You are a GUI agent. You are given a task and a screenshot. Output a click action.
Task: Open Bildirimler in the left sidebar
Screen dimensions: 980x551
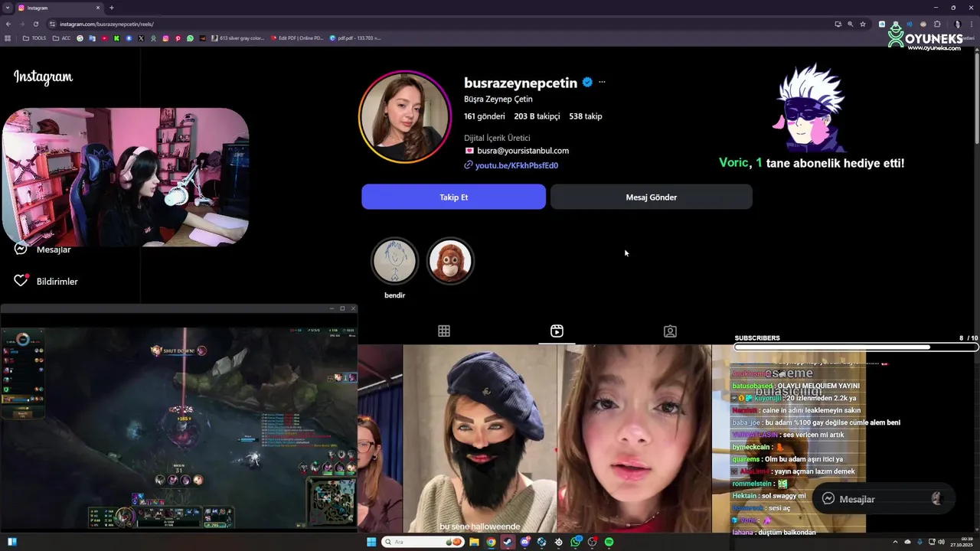(x=46, y=281)
